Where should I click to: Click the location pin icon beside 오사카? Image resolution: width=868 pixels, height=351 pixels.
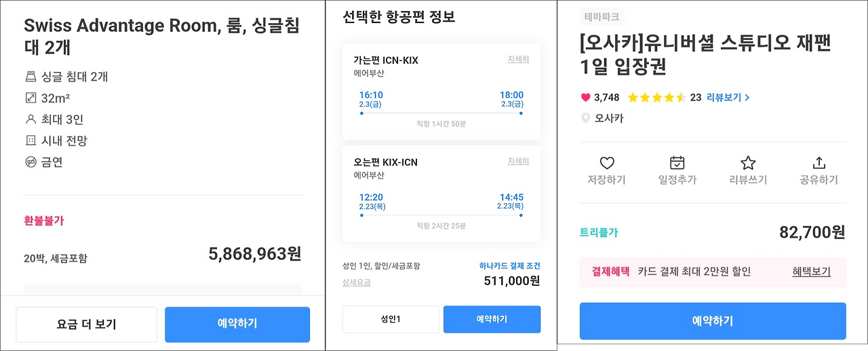pos(586,118)
